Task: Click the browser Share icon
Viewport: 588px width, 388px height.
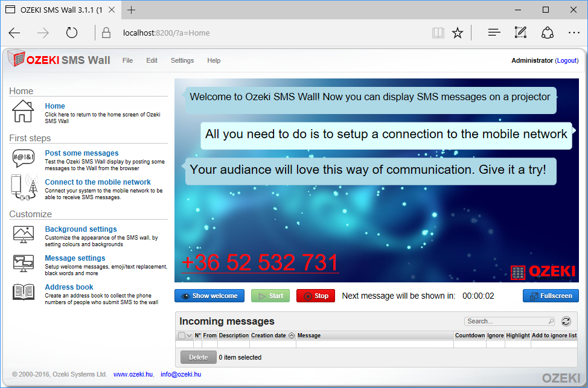Action: [x=548, y=33]
